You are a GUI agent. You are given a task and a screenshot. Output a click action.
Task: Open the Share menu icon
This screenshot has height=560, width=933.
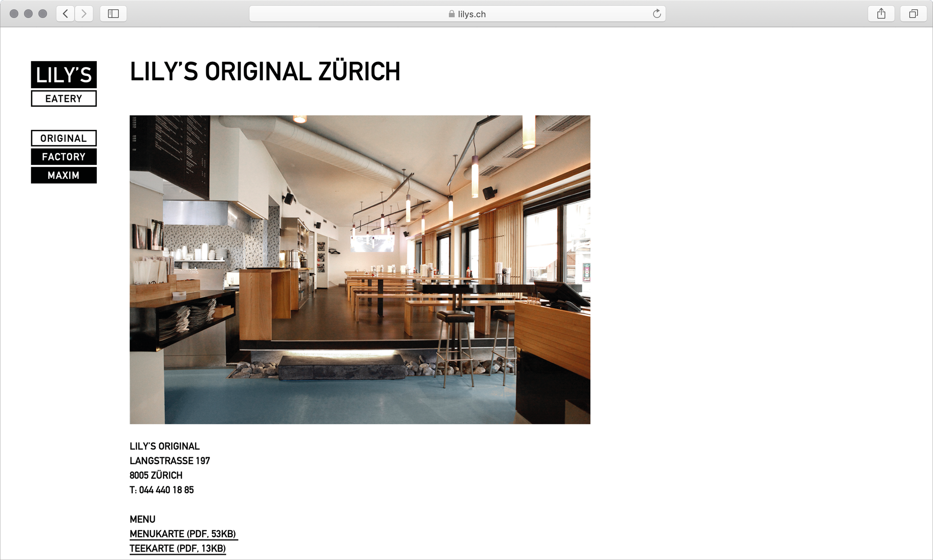coord(881,14)
